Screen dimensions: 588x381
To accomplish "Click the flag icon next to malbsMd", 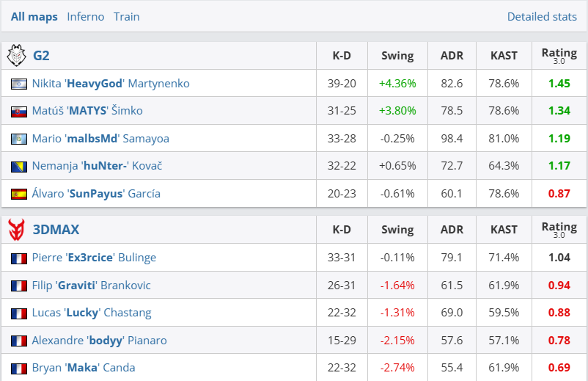I will [x=19, y=139].
